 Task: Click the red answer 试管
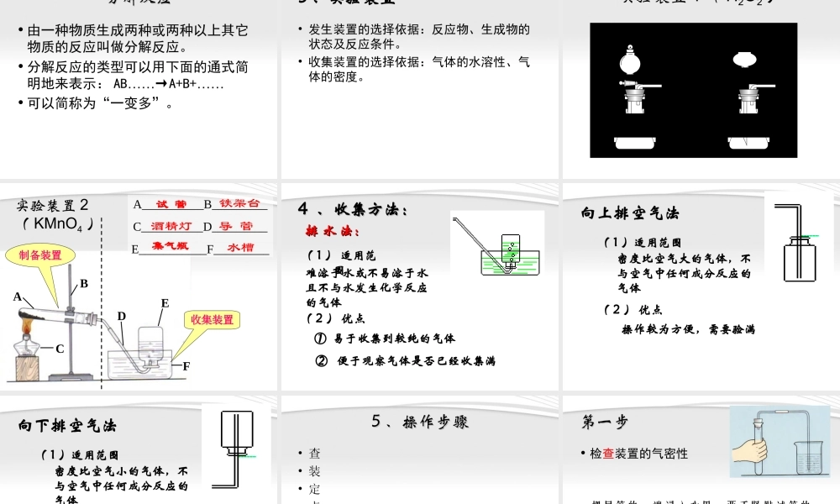[x=171, y=204]
